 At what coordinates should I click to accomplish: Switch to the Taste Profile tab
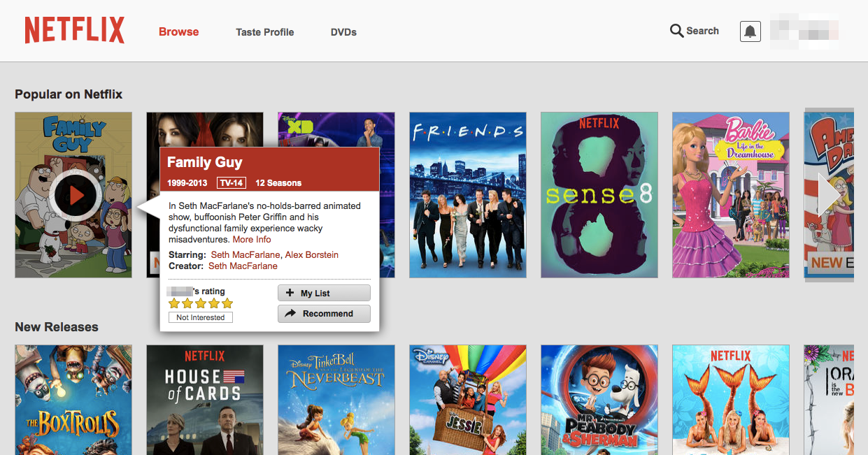(x=264, y=32)
